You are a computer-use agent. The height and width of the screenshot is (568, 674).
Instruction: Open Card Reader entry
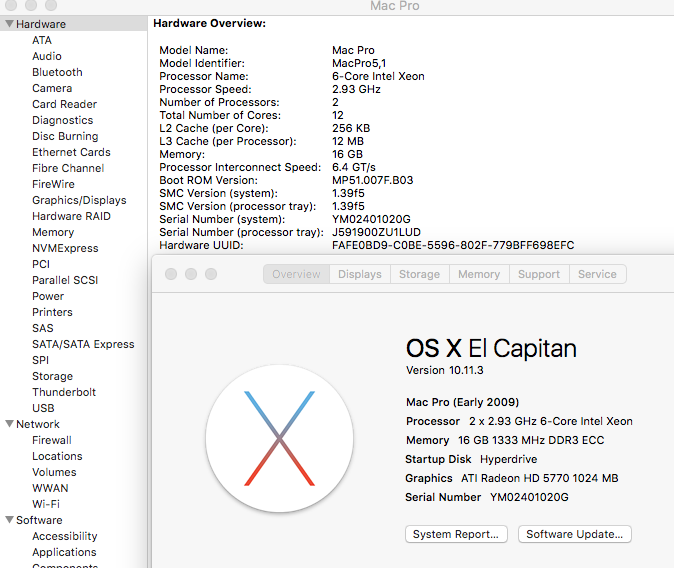tap(64, 104)
